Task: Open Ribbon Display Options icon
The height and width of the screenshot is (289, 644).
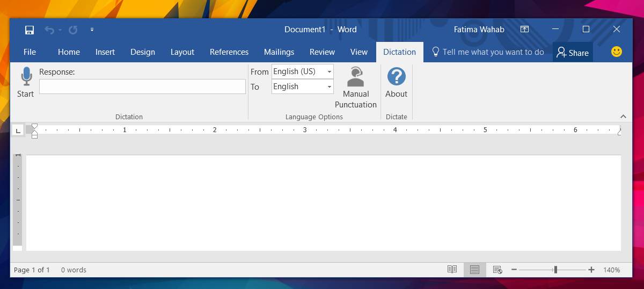Action: 525,30
